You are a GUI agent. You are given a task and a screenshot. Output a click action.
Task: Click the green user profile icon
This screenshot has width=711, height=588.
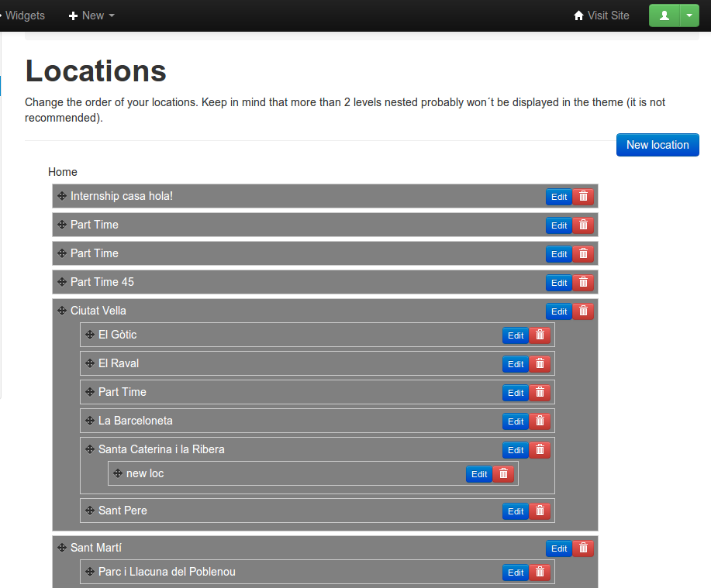click(x=664, y=15)
